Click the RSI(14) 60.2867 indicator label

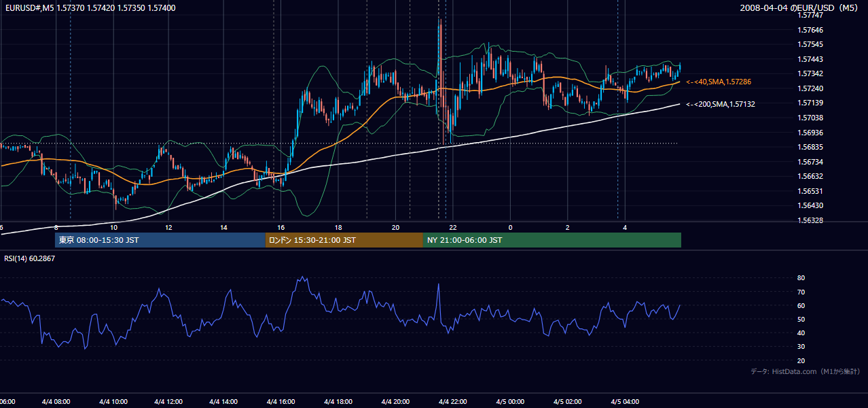point(30,258)
